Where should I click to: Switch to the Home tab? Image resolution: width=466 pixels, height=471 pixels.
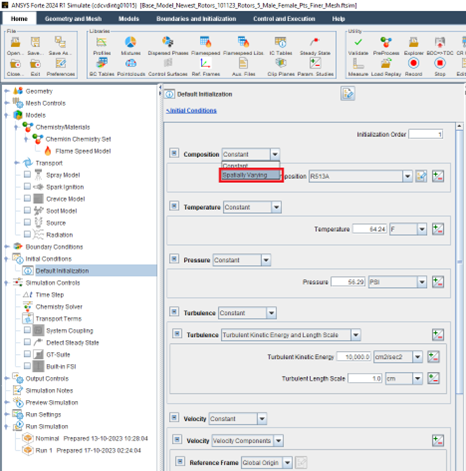(x=19, y=19)
